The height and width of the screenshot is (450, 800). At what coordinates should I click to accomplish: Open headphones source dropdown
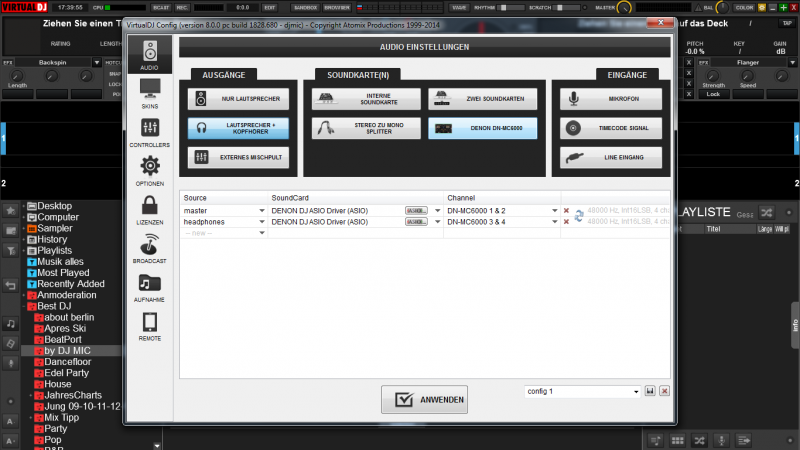pos(262,222)
